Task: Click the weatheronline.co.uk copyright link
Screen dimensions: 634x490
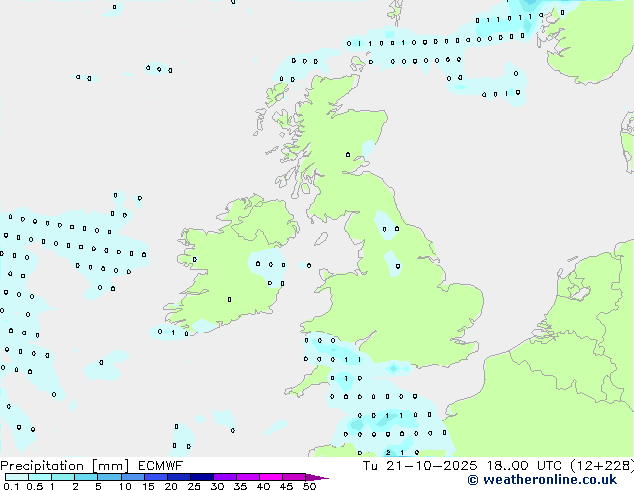Action: (542, 480)
